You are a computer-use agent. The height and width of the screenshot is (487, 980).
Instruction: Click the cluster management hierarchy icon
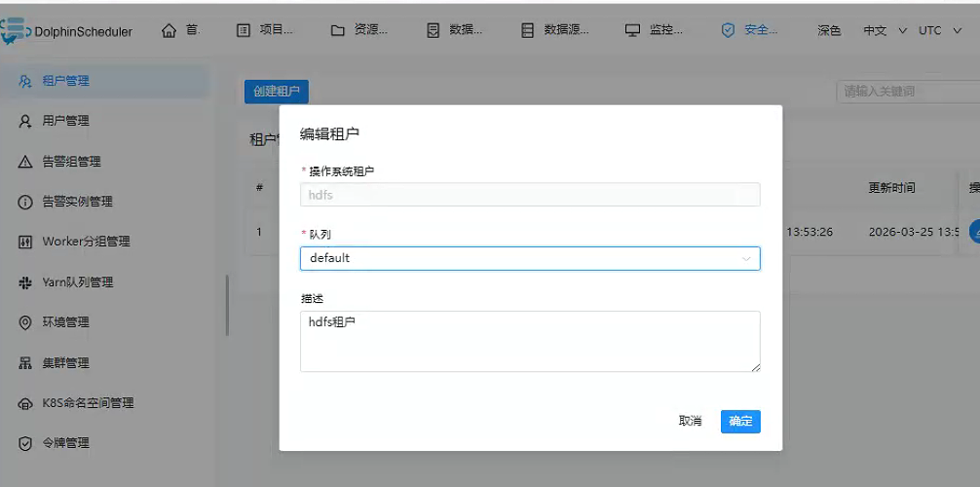(25, 363)
